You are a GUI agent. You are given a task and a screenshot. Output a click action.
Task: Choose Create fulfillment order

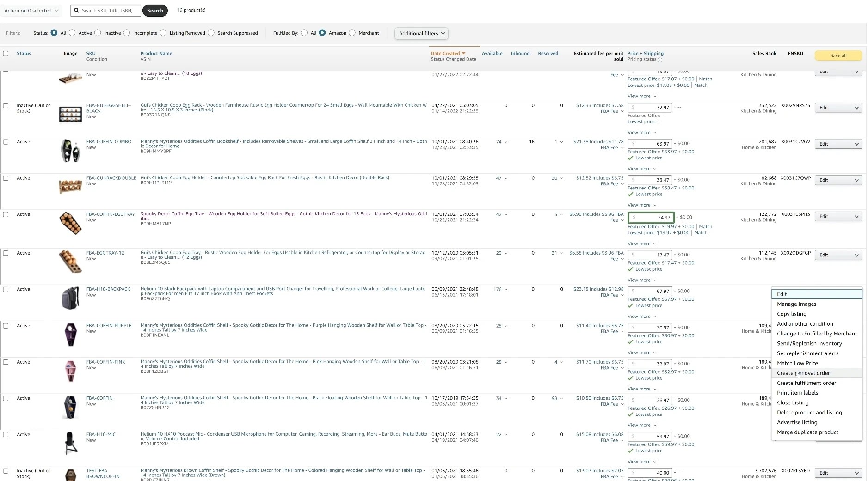pyautogui.click(x=817, y=383)
